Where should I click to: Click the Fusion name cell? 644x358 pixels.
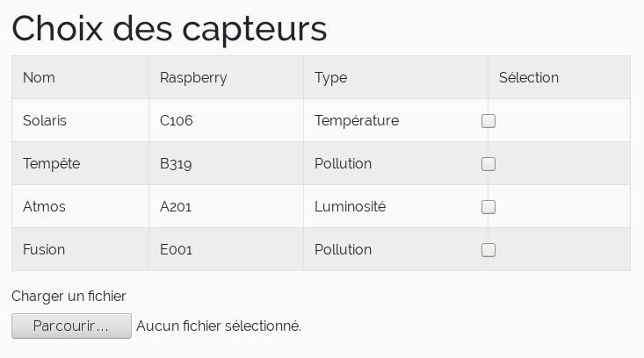pyautogui.click(x=44, y=249)
